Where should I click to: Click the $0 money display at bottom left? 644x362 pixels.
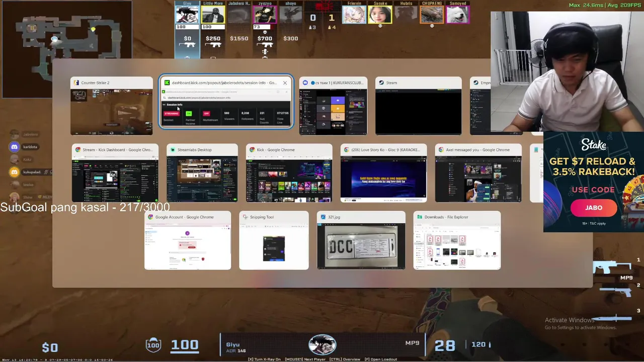coord(50,347)
